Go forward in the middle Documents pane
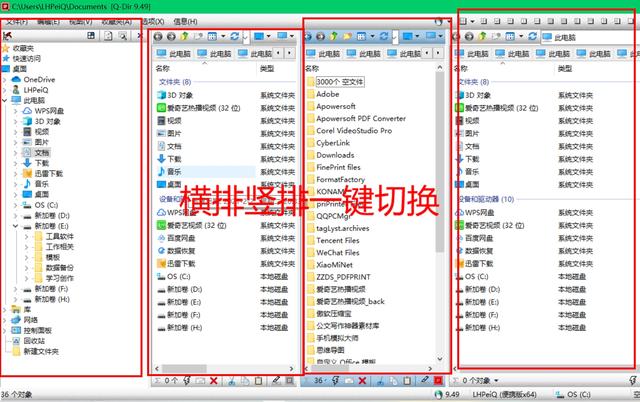Viewport: 640px width, 402px height. coord(320,37)
